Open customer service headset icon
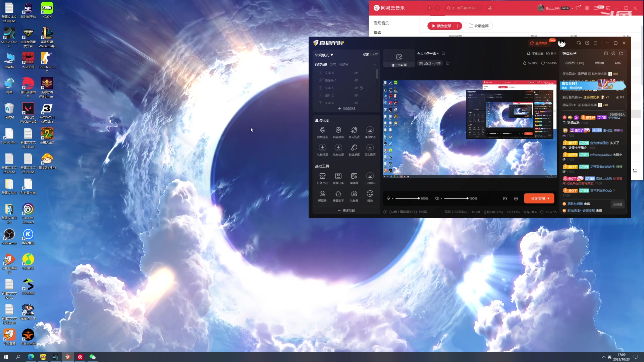The image size is (644, 362). [579, 43]
